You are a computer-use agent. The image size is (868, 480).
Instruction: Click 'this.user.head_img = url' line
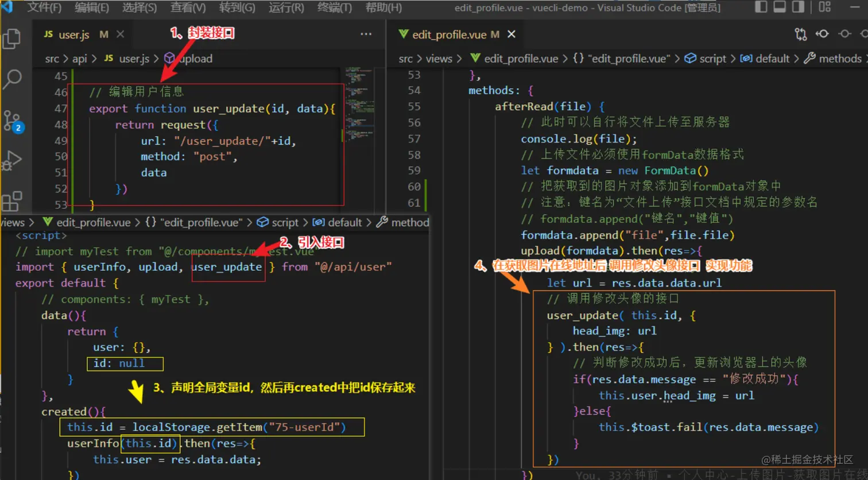[x=676, y=396]
